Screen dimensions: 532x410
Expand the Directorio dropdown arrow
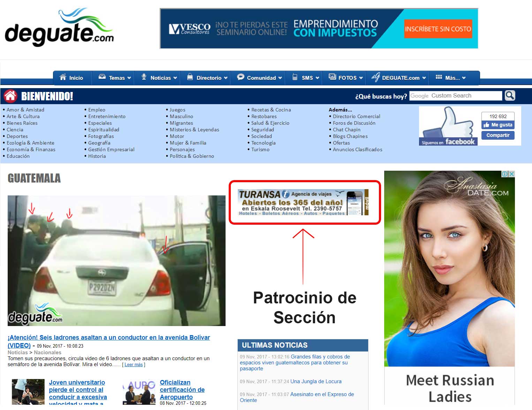(x=226, y=78)
